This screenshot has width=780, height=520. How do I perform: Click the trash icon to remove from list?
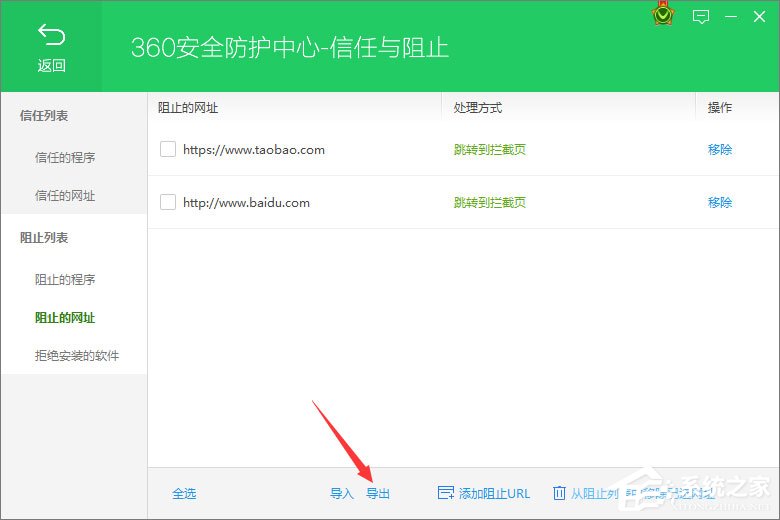(x=559, y=493)
